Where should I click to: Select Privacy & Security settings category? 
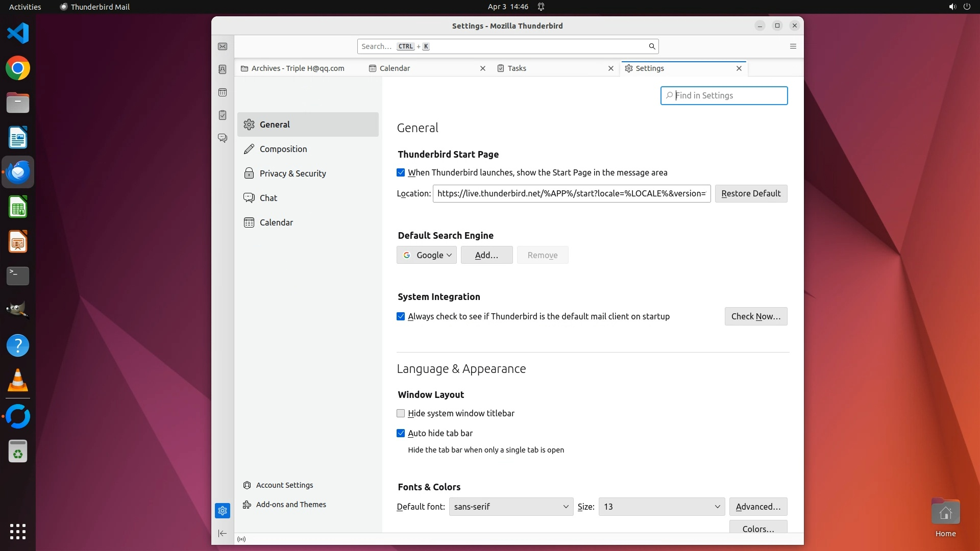coord(292,173)
